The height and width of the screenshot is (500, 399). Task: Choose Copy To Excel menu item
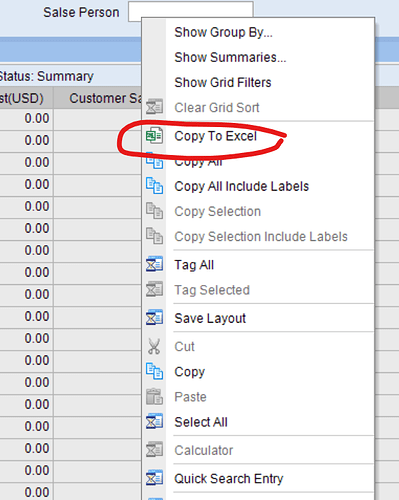click(215, 136)
